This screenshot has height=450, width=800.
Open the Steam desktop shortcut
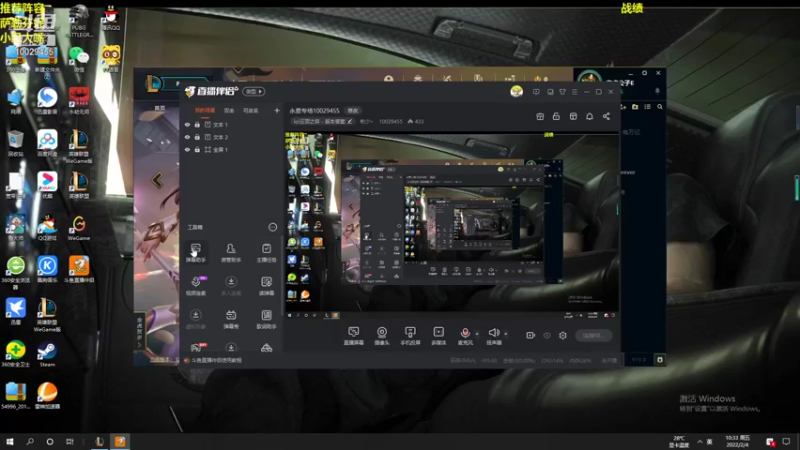point(47,354)
